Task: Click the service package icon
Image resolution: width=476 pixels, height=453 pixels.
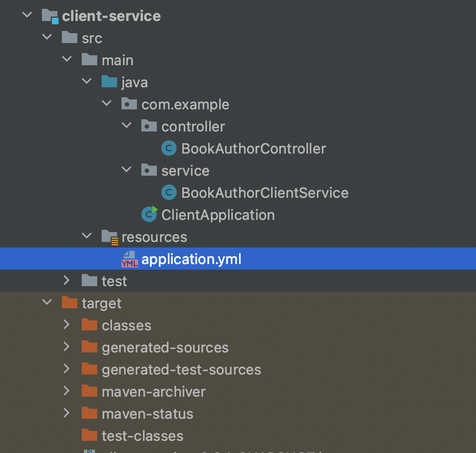Action: click(149, 170)
